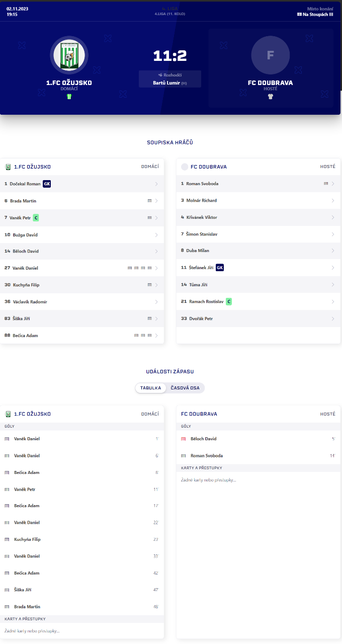Expand Bečica Adam's roster row arrow

pyautogui.click(x=156, y=336)
